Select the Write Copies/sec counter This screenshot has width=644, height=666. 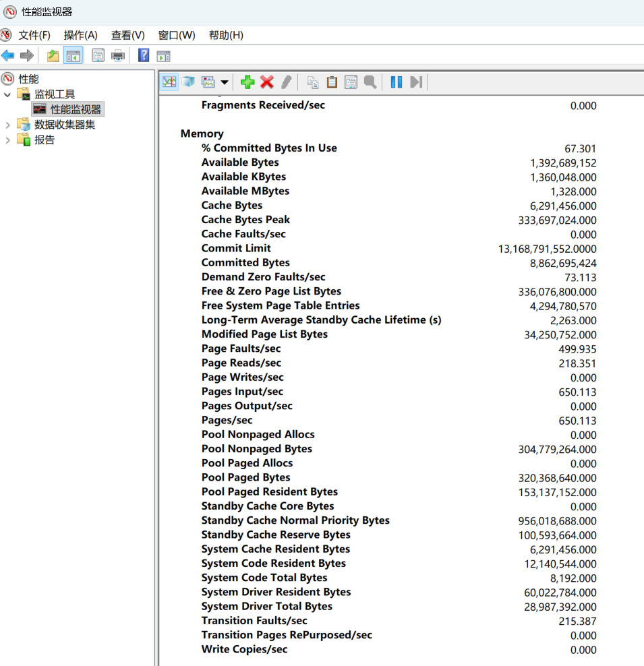tap(244, 649)
